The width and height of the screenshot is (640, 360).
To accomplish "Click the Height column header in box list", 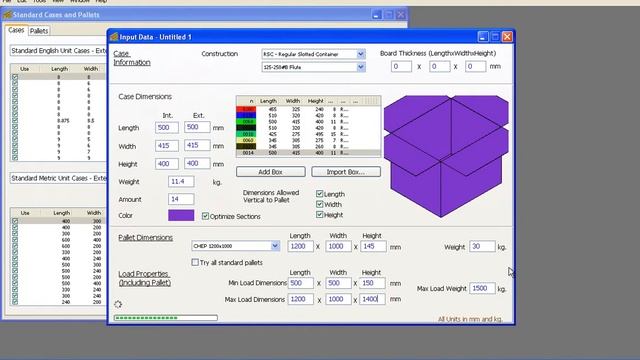I will tap(316, 100).
